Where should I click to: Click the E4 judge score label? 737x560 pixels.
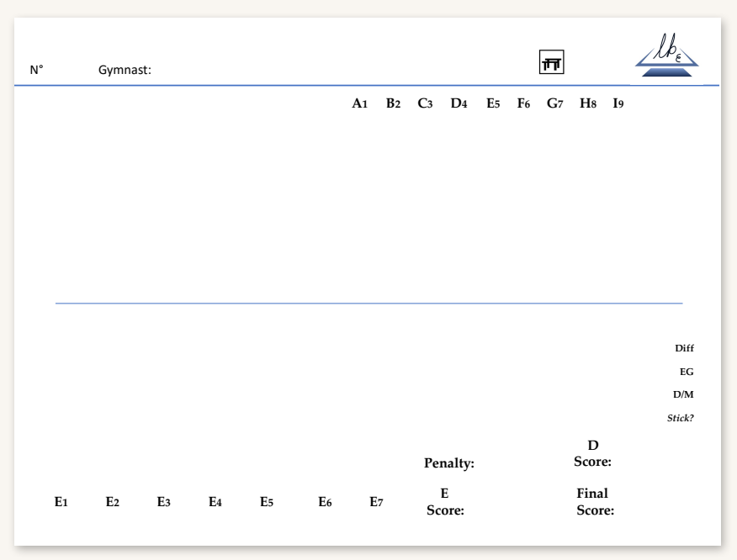[215, 502]
